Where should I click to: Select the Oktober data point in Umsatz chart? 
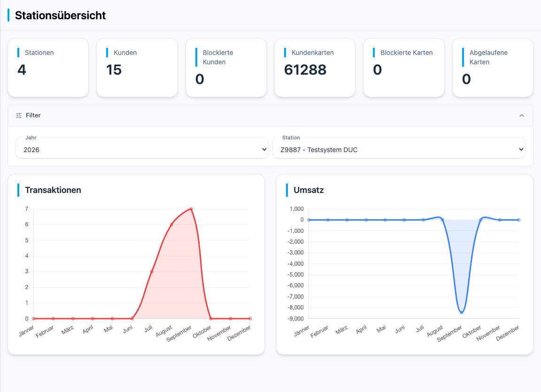tap(480, 220)
